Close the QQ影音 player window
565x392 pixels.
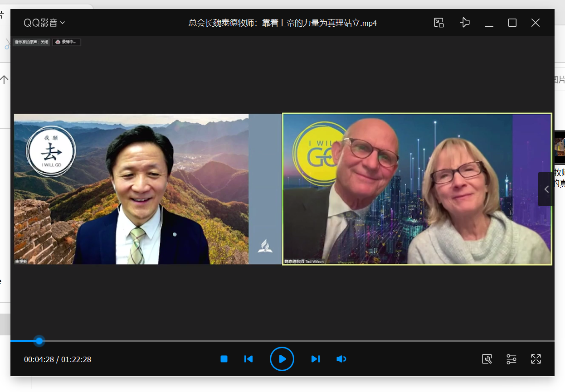[536, 23]
